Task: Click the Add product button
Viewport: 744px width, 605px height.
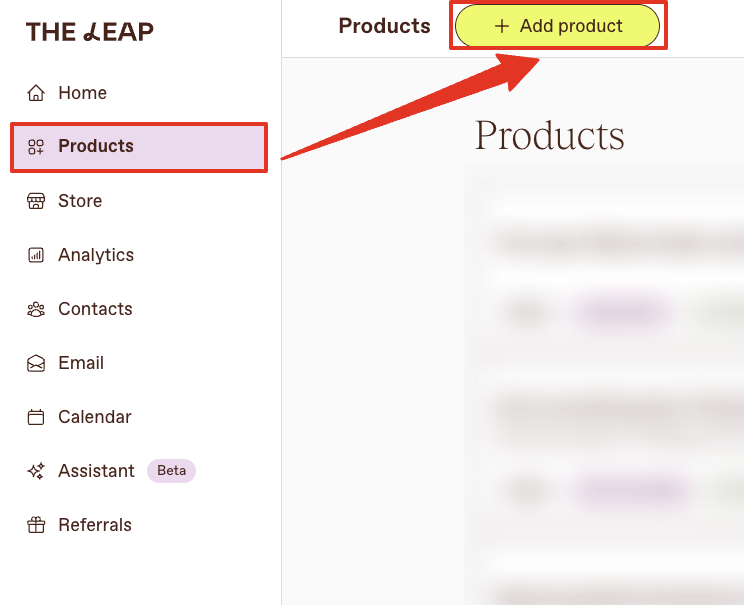Action: (x=557, y=26)
